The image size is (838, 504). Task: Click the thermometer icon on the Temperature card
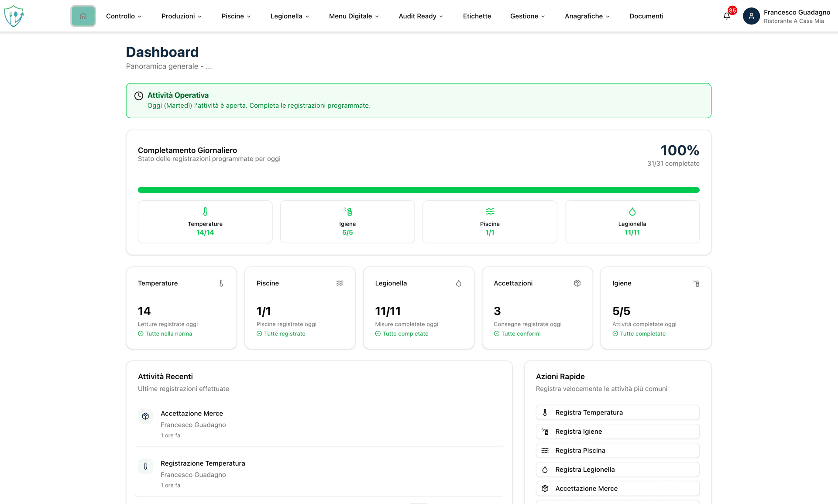point(221,283)
